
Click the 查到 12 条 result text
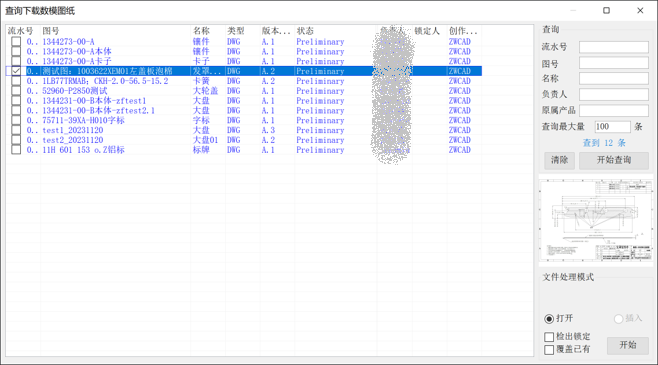pyautogui.click(x=604, y=143)
